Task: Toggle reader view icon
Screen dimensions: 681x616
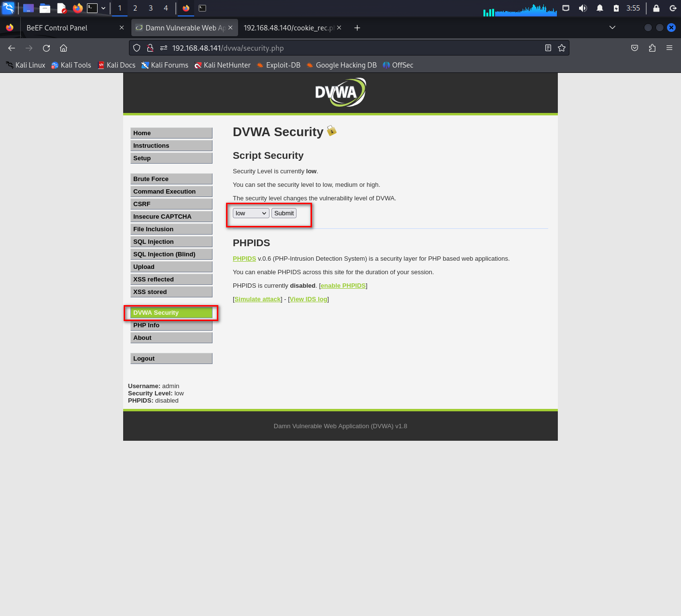Action: [548, 48]
